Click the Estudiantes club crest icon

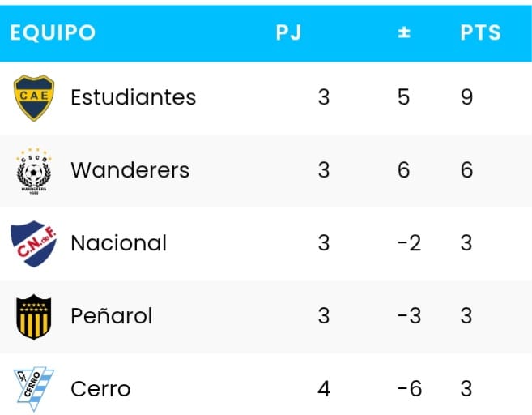coord(35,97)
